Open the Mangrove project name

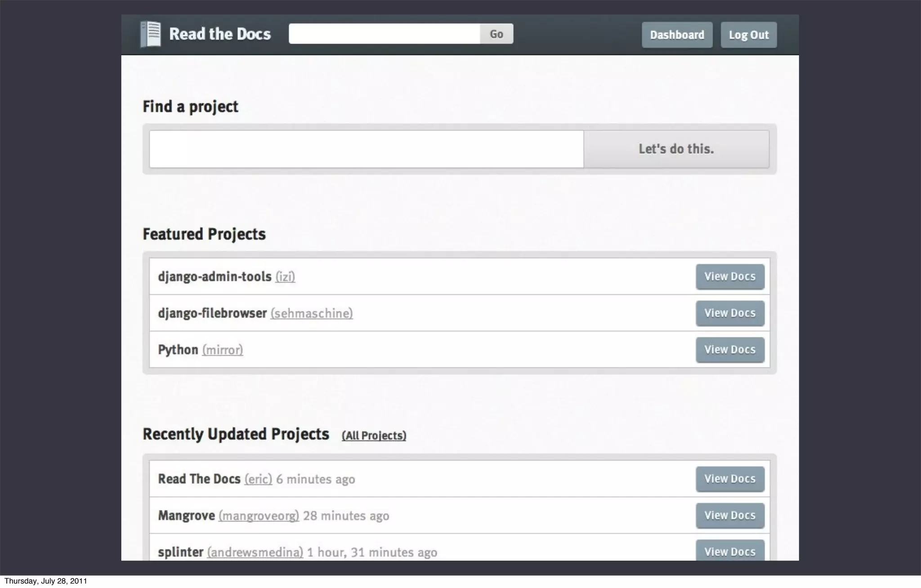(x=186, y=516)
